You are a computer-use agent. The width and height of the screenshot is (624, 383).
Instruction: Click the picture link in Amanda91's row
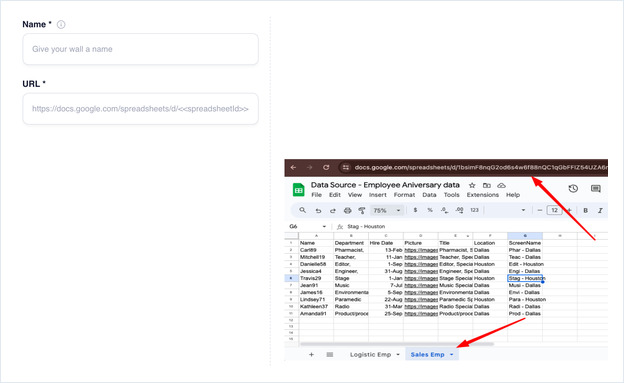pyautogui.click(x=421, y=314)
